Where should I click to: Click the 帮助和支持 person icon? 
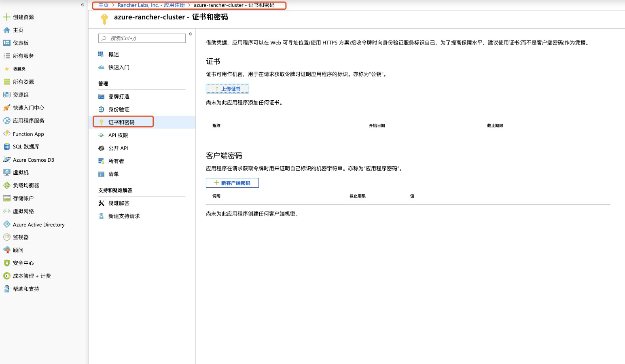point(6,289)
